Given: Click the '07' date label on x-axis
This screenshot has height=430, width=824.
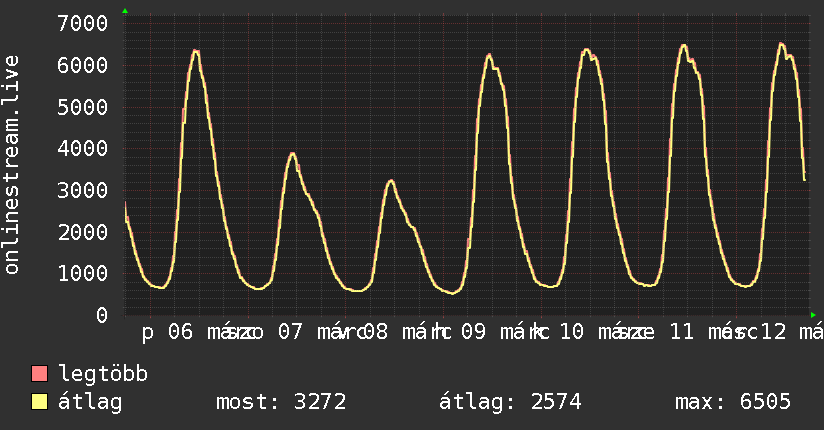Looking at the screenshot, I should click(x=291, y=332).
